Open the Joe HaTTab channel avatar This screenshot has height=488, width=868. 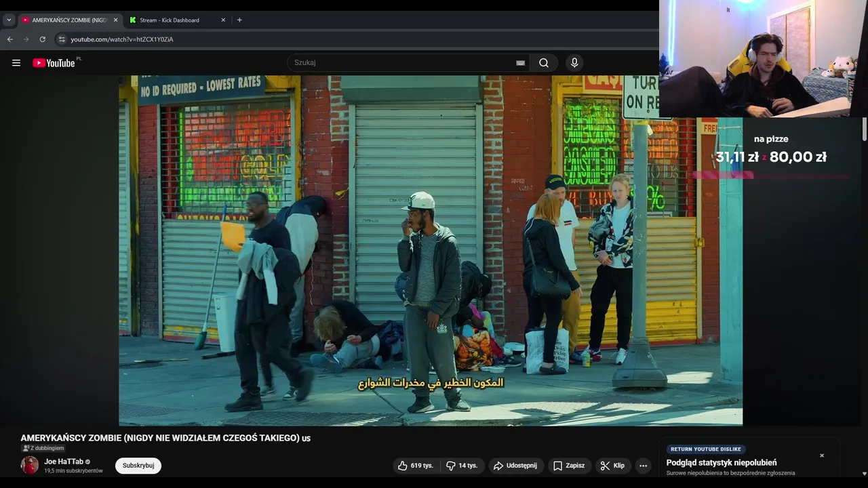pyautogui.click(x=30, y=465)
